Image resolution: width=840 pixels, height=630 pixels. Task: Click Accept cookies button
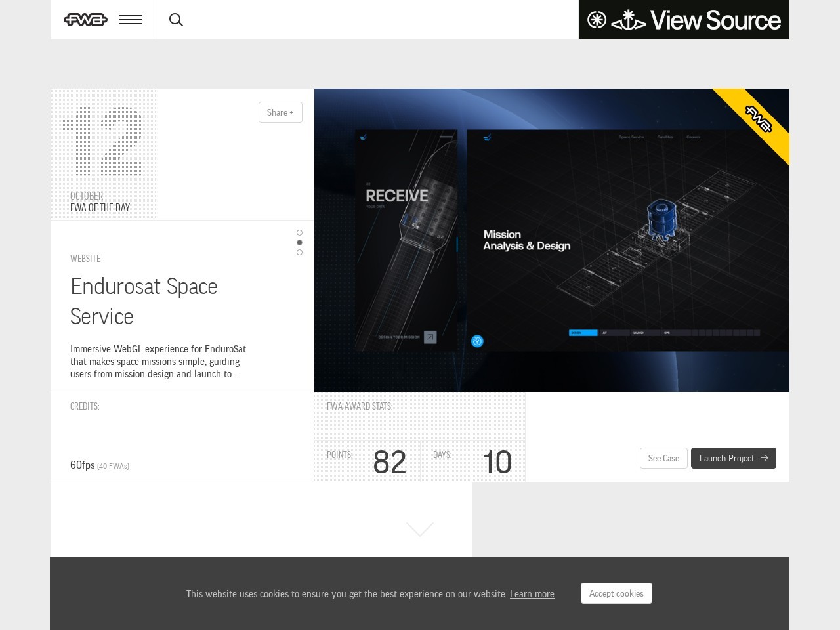616,593
